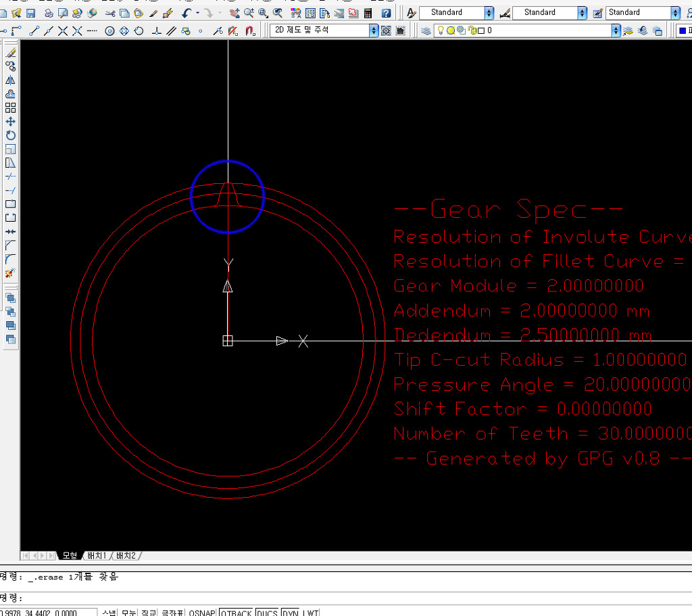Toggle OTRACK object snap tracking
The width and height of the screenshot is (692, 616).
coord(236,613)
